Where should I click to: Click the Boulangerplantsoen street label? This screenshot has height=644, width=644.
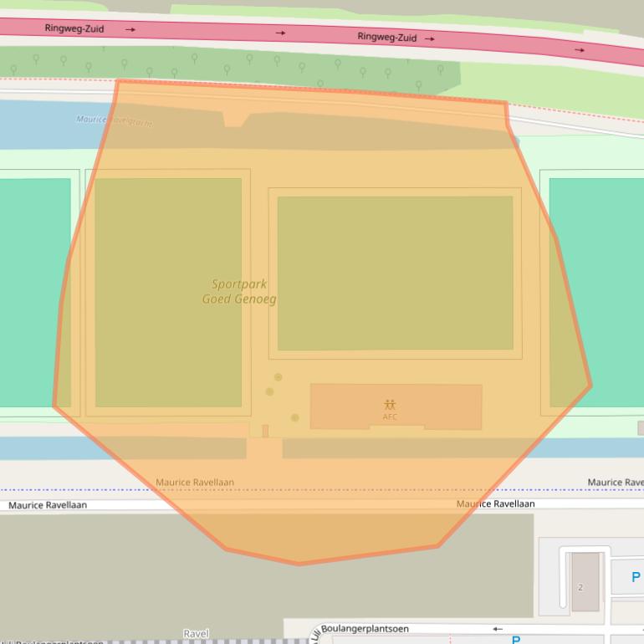(x=365, y=629)
